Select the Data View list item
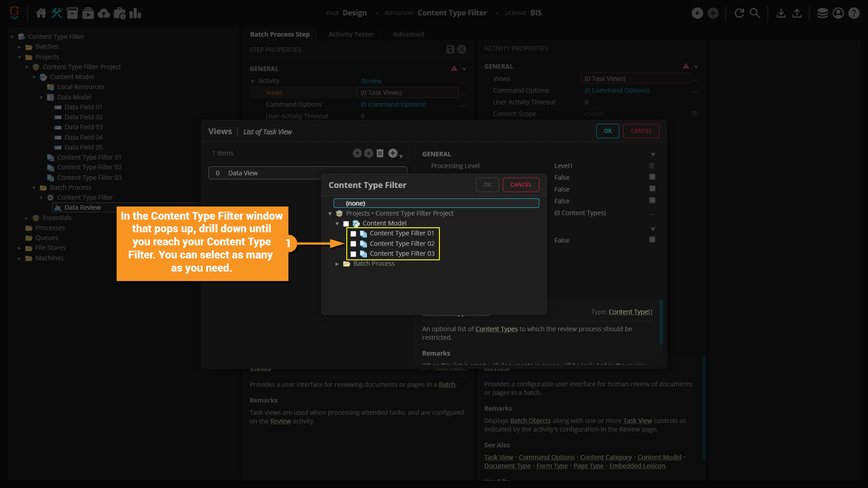Viewport: 868px width, 488px height. point(307,173)
